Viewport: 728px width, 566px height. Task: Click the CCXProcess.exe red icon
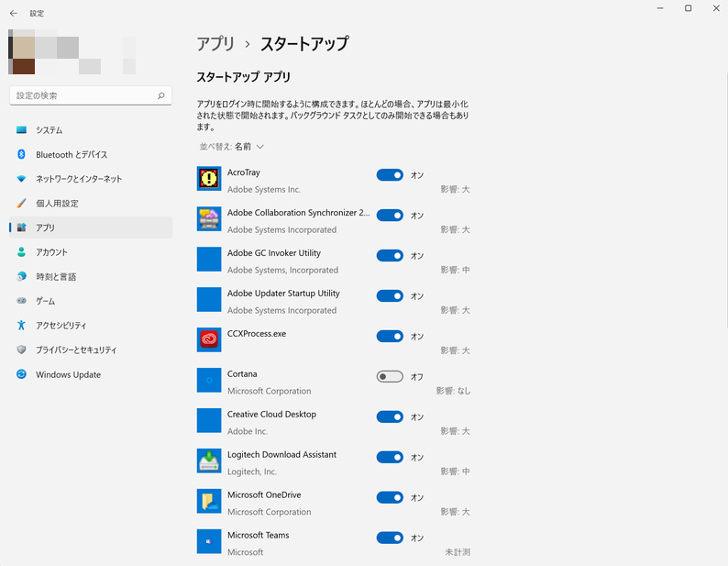pos(209,339)
